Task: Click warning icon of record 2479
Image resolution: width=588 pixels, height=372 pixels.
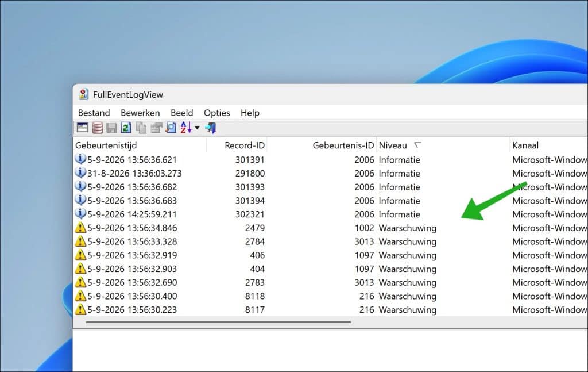Action: tap(80, 228)
